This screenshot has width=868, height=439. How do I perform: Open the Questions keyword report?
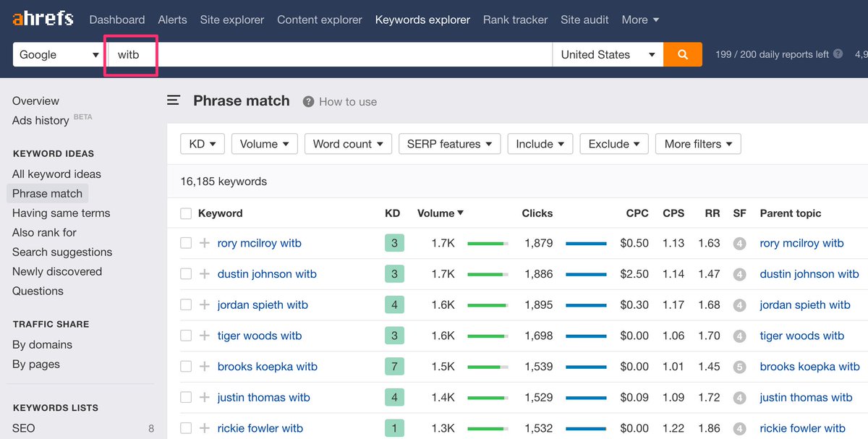pyautogui.click(x=38, y=291)
